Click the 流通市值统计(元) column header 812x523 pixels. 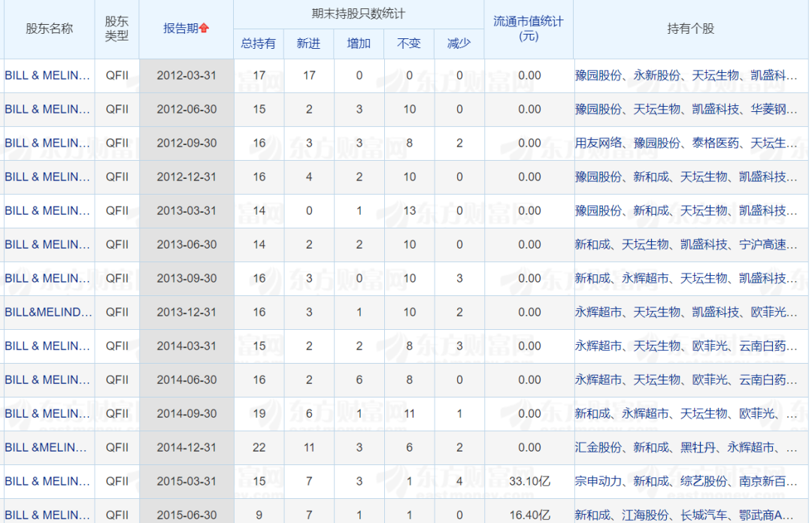click(x=529, y=29)
